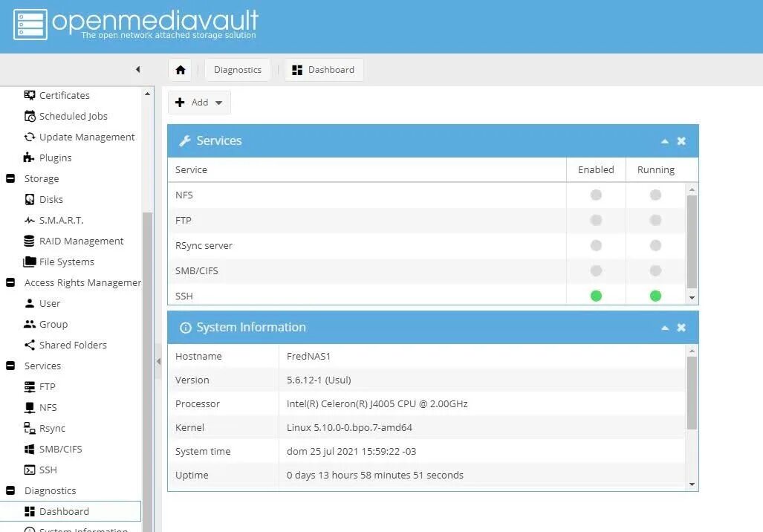Sort by the Enabled column header
Screen dimensions: 763x532
coord(596,169)
